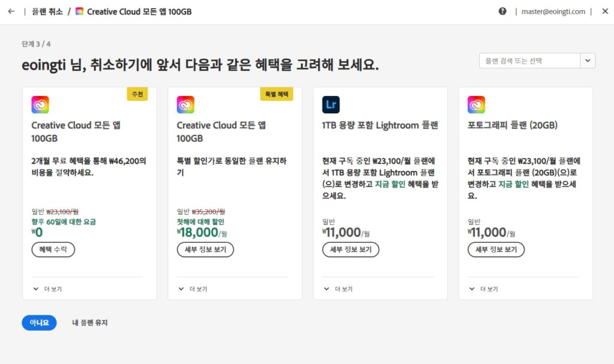The image size is (614, 364).
Task: Click Creative Cloud logo on the 추천 card
Action: (40, 104)
